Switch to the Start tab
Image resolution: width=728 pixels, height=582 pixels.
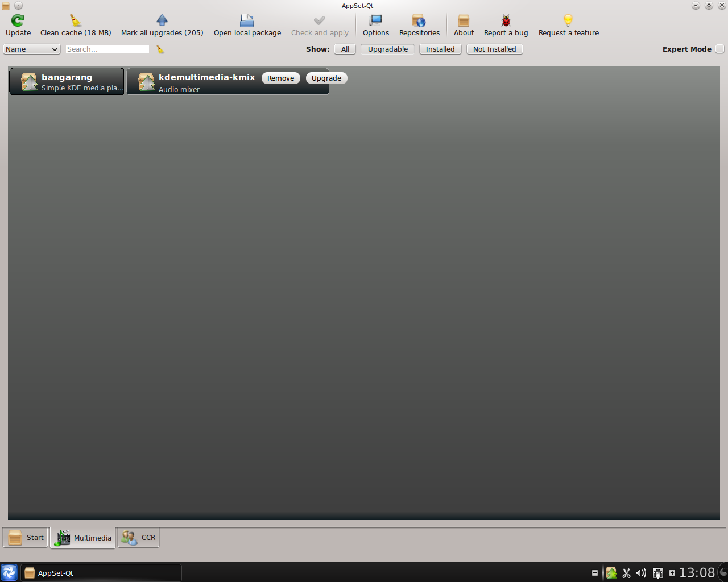click(x=26, y=538)
